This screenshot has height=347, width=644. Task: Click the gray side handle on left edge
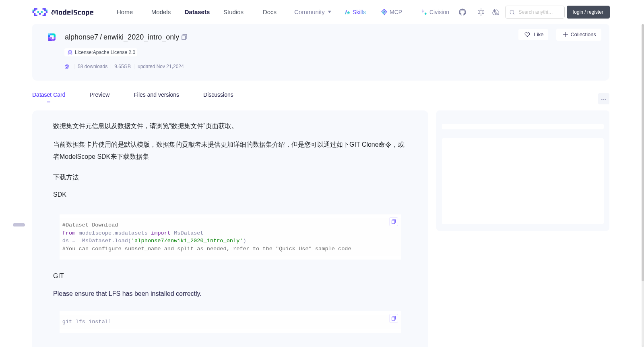point(19,225)
